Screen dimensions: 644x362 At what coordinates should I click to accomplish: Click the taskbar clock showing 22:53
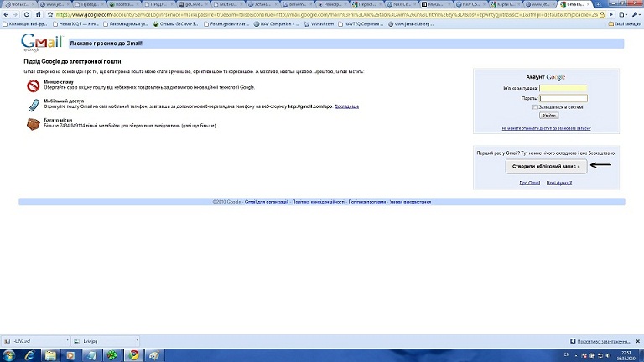[626, 355]
